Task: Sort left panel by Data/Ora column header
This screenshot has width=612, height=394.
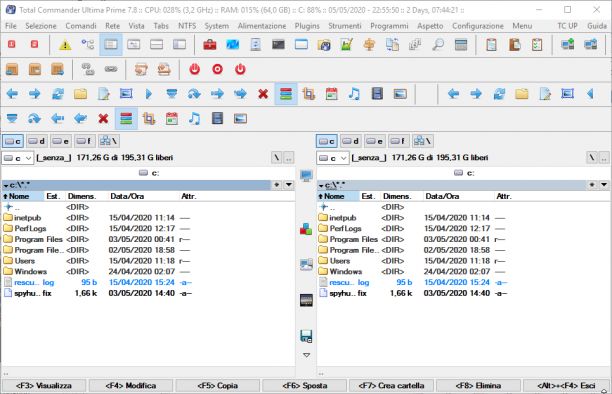Action: tap(143, 196)
